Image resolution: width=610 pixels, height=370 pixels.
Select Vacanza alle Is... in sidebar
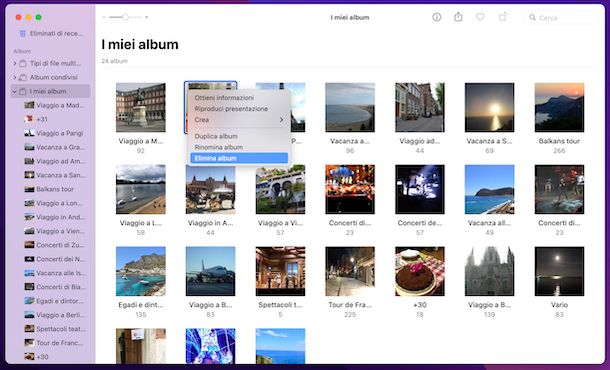[54, 273]
